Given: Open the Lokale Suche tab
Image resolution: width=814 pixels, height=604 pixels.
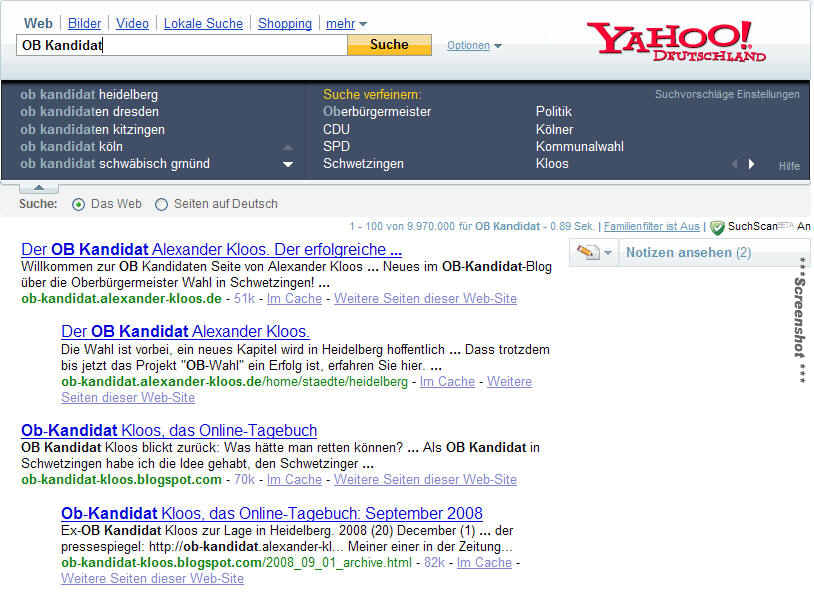Looking at the screenshot, I should click(203, 23).
